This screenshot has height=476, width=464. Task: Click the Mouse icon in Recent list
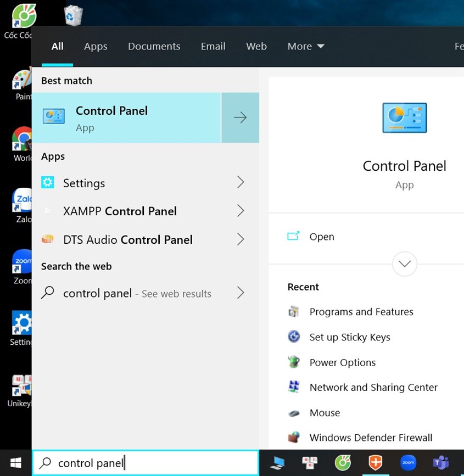click(294, 413)
